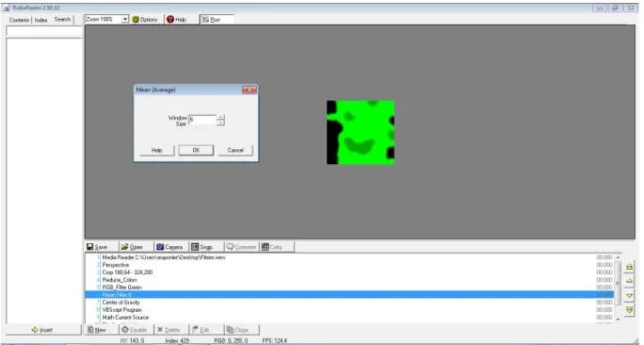Decrease the Window Size spinner value

point(220,123)
